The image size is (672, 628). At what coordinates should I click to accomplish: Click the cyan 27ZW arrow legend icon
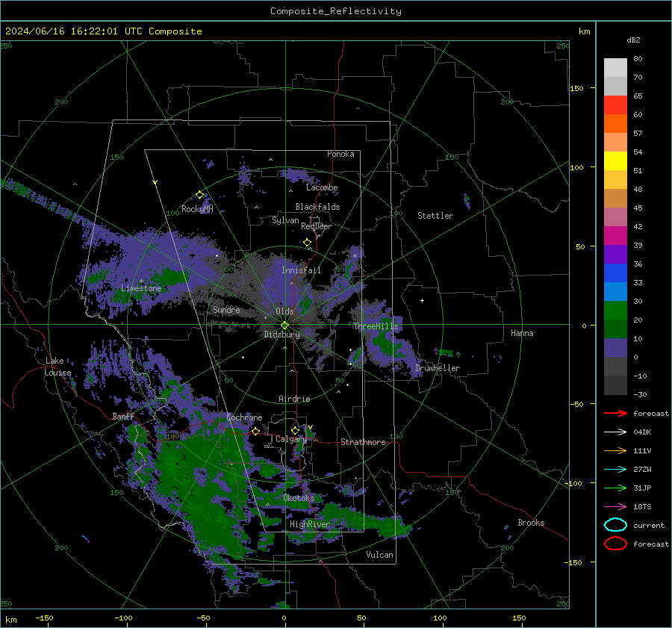(615, 470)
